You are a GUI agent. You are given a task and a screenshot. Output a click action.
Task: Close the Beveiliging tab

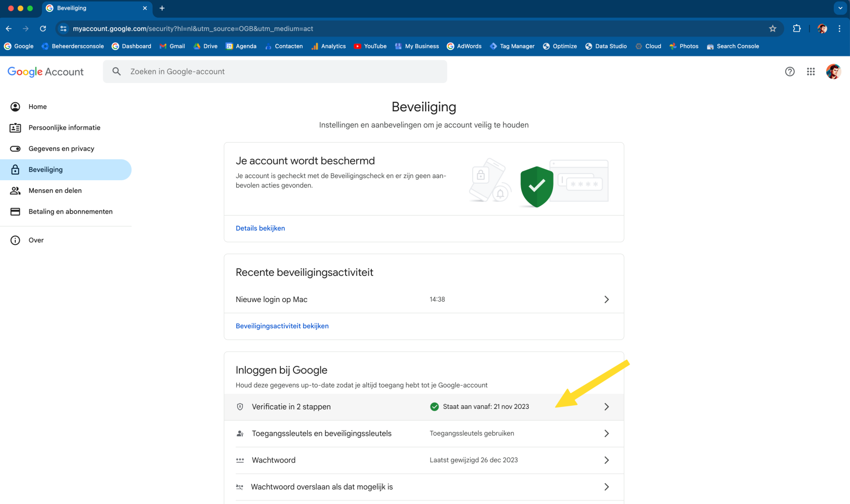(x=145, y=8)
